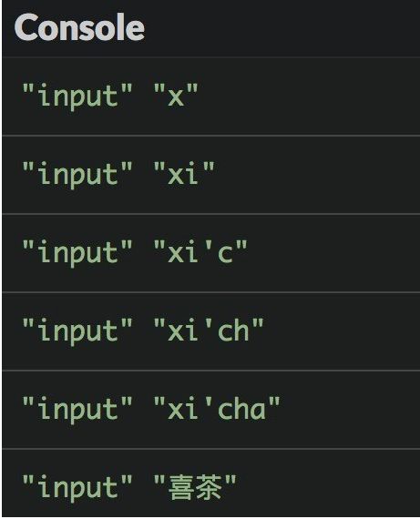Click "input" label in the "喜茶" row
Screen dimensions: 420x519
point(77,487)
